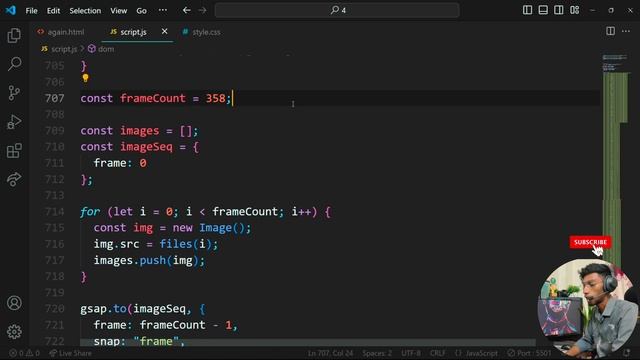Split the editor to the right
Screen dimensions: 640x360
[x=610, y=31]
